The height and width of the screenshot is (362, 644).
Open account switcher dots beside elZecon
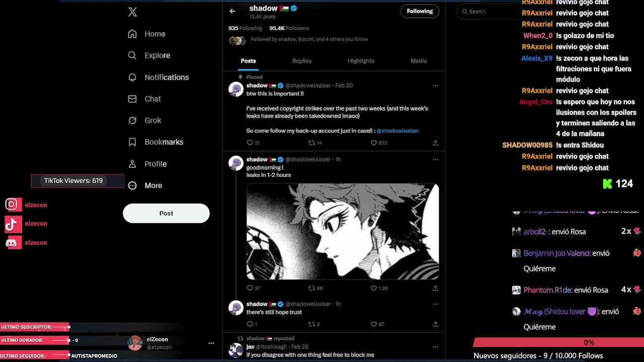click(211, 343)
